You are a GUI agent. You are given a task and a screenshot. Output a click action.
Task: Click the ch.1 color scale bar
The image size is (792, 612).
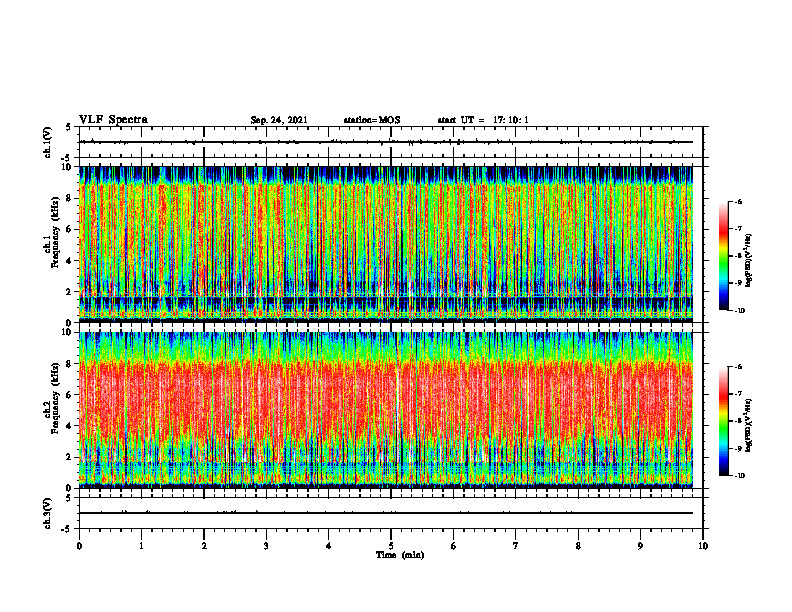(x=723, y=256)
